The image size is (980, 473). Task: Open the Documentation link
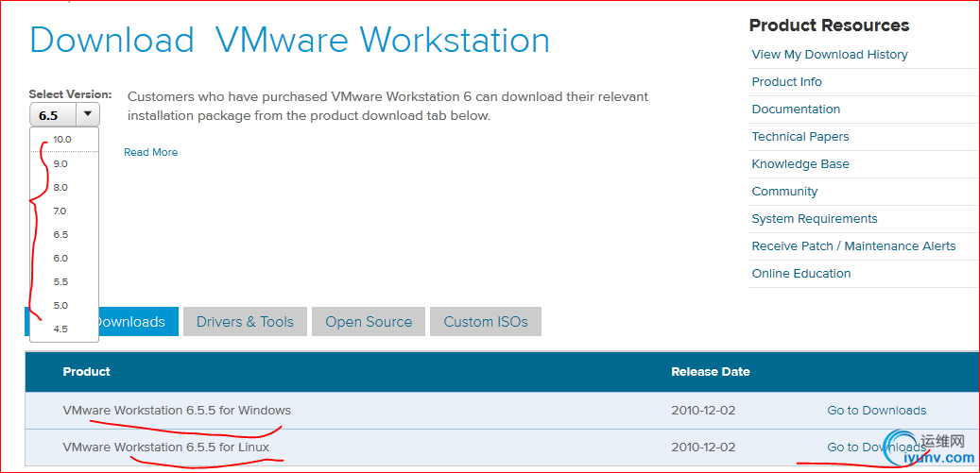click(x=796, y=110)
